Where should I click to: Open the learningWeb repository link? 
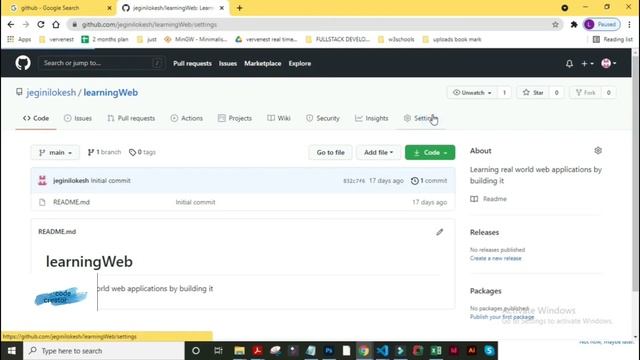[x=111, y=93]
